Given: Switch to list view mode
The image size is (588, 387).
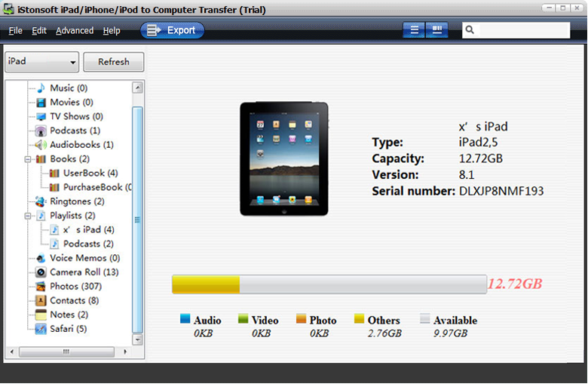Looking at the screenshot, I should [414, 30].
